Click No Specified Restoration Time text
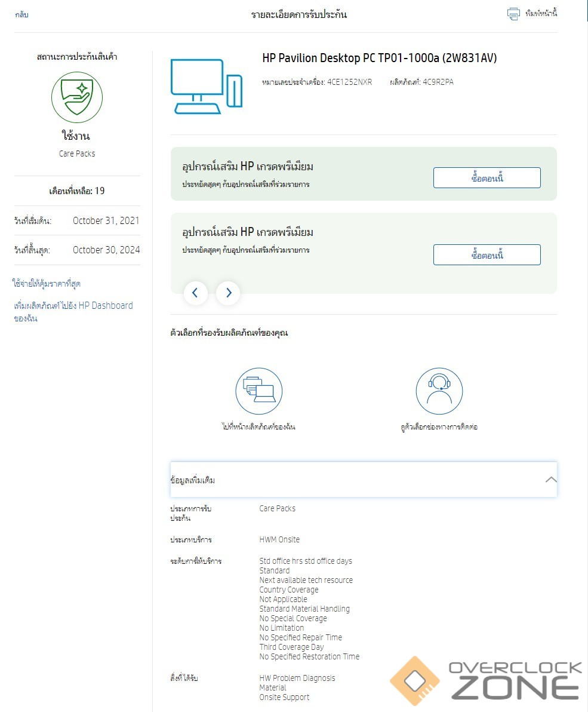Screen dimensions: 588x712 309,656
